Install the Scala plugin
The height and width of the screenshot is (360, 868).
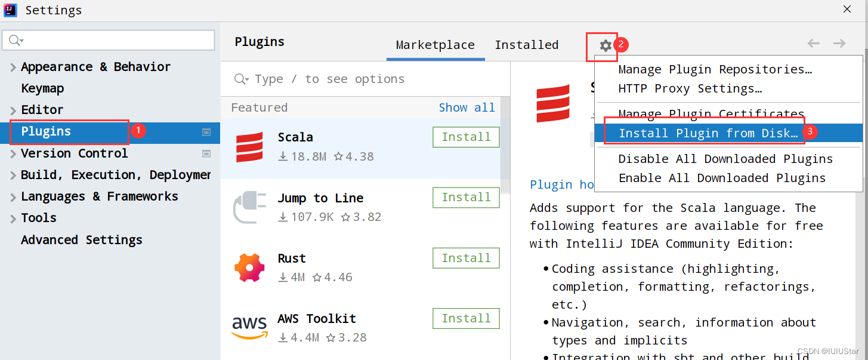(466, 137)
